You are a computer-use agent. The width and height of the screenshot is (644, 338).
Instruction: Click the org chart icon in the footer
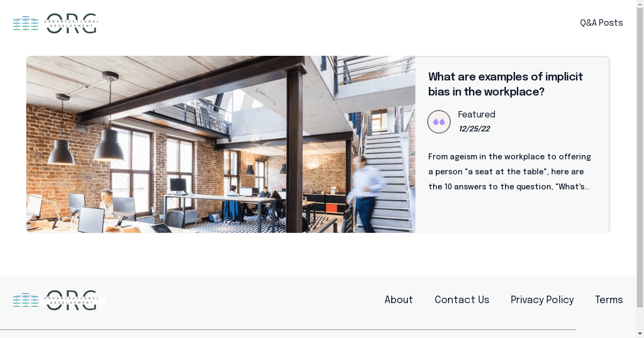tap(26, 300)
